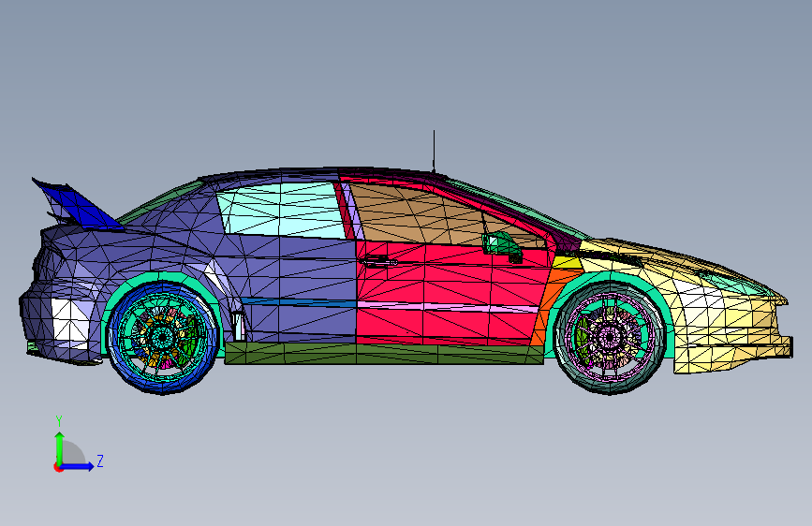Click the red X axis dot at the triad origin
This screenshot has width=812, height=526.
coord(58,467)
